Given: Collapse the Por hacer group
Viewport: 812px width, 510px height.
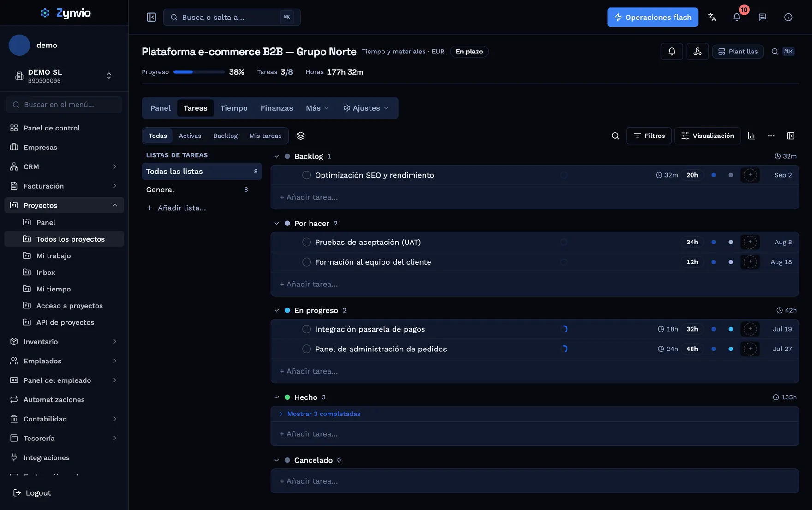Looking at the screenshot, I should (x=276, y=224).
